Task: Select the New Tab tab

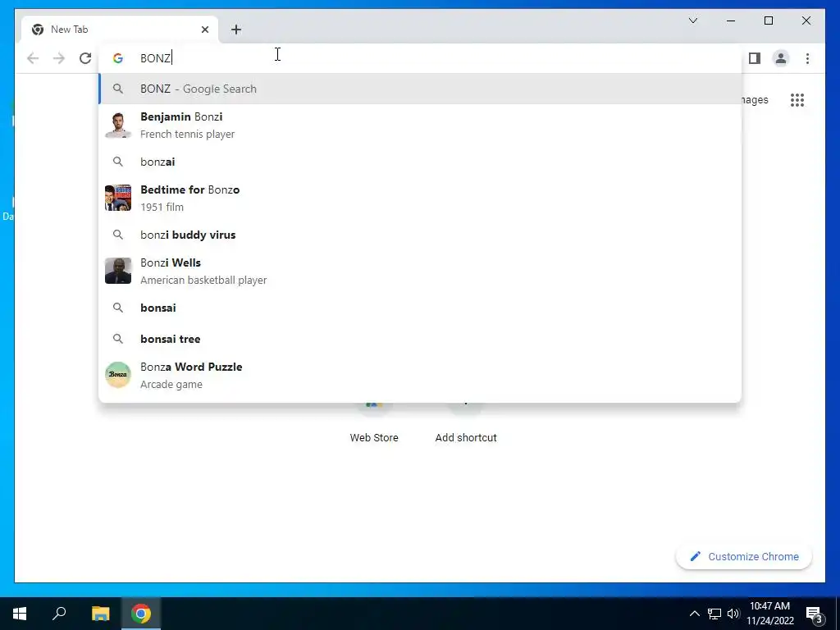Action: tap(120, 30)
